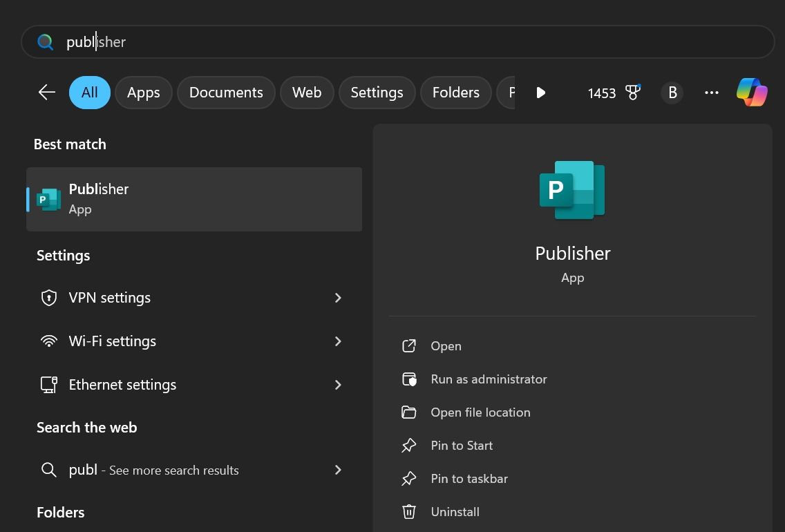Expand the publ web search chevron
The width and height of the screenshot is (785, 532).
(338, 470)
